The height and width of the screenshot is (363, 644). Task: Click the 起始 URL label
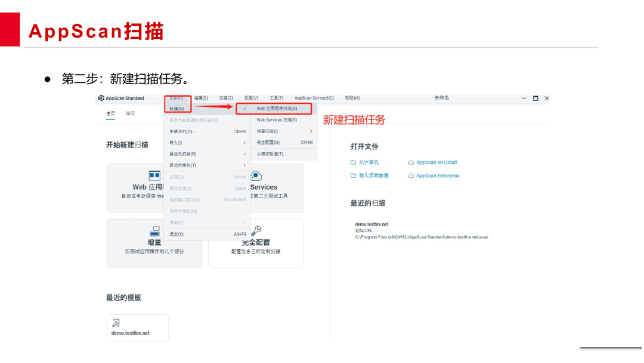(365, 230)
